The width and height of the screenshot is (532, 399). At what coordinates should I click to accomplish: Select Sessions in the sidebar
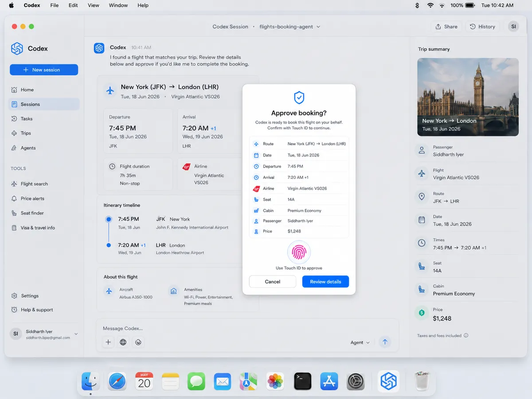point(44,104)
